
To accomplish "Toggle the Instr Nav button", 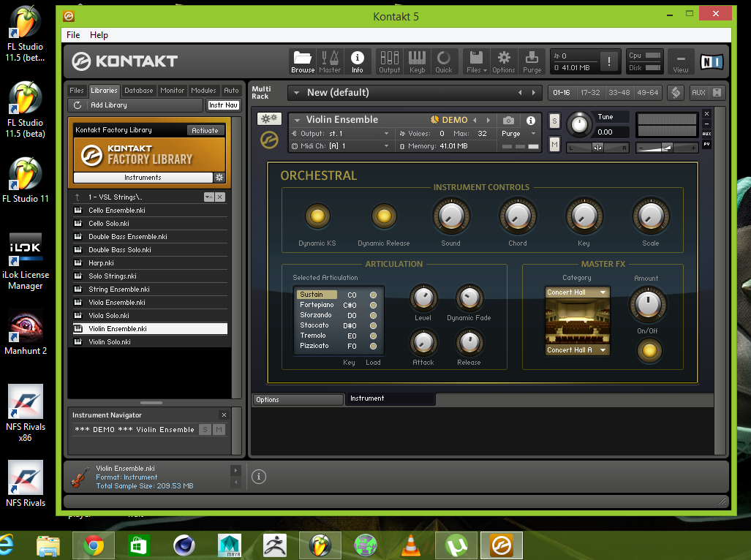I will point(223,105).
